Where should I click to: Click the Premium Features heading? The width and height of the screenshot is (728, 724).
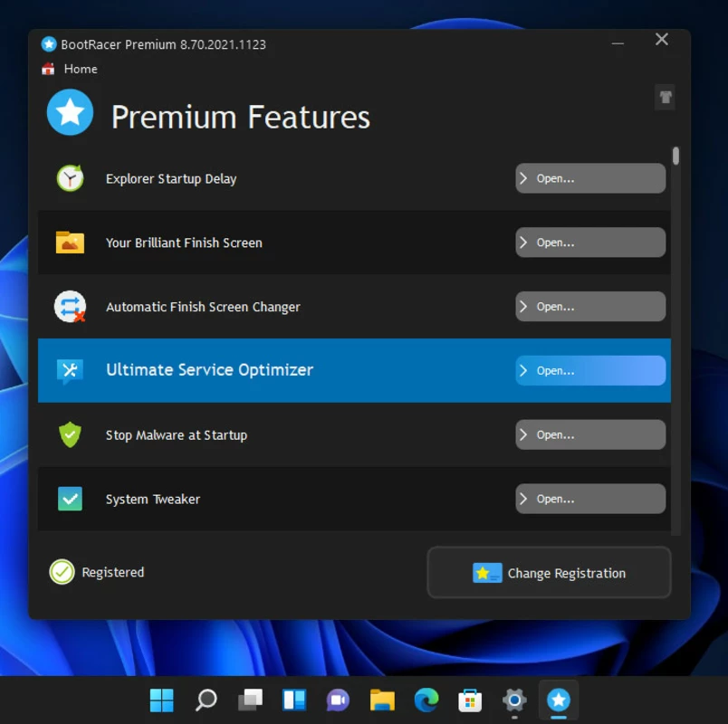point(241,117)
